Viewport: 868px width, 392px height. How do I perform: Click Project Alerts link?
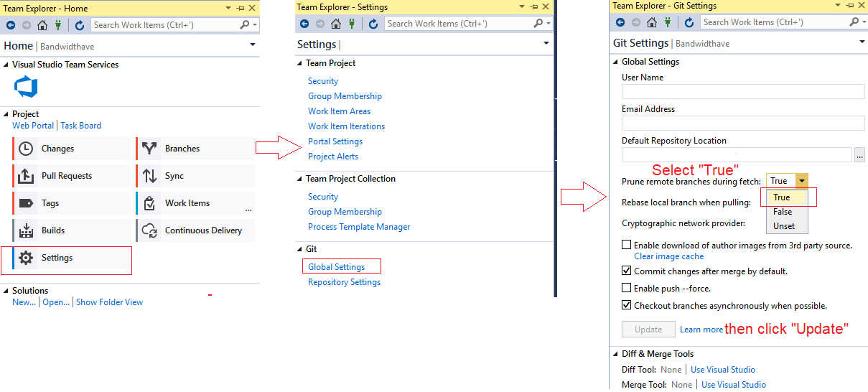click(x=333, y=157)
